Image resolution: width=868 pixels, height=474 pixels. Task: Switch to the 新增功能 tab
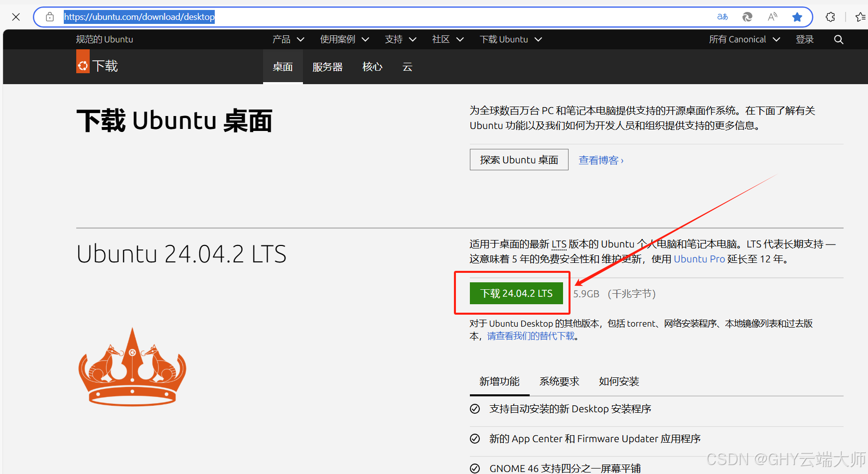499,381
